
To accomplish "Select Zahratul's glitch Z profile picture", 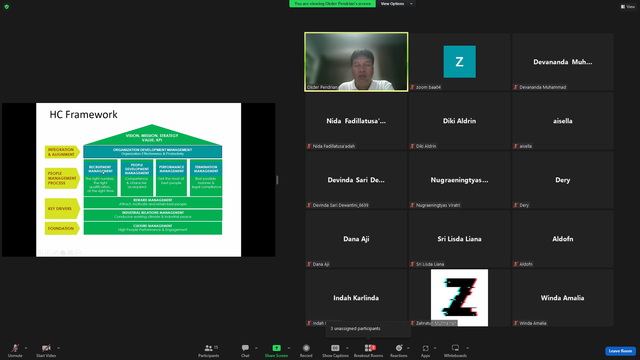I will pos(459,298).
